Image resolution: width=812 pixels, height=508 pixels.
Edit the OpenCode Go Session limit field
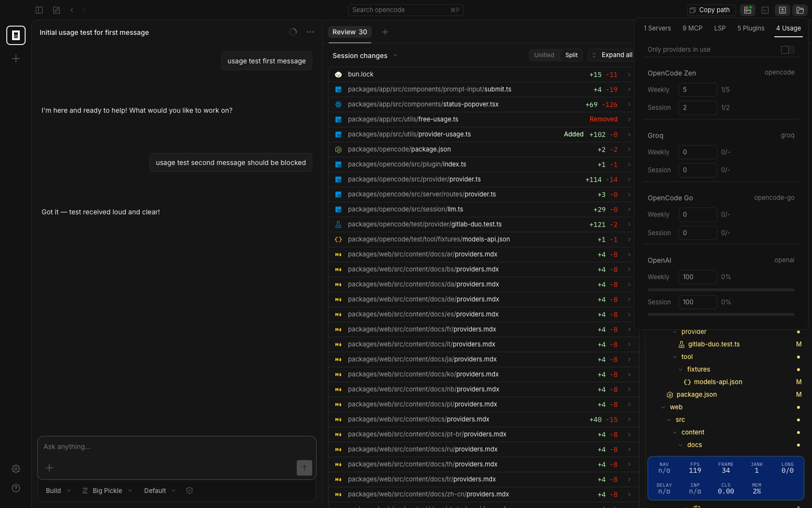697,233
